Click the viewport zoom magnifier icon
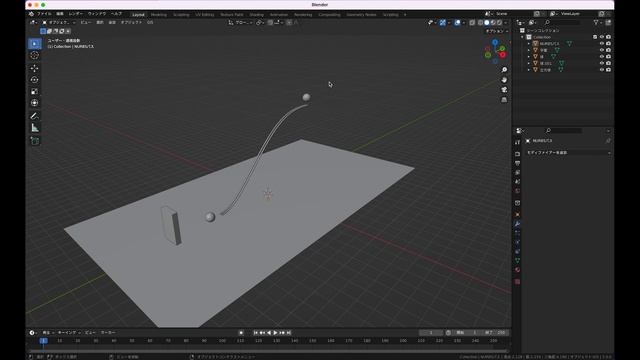 (504, 70)
